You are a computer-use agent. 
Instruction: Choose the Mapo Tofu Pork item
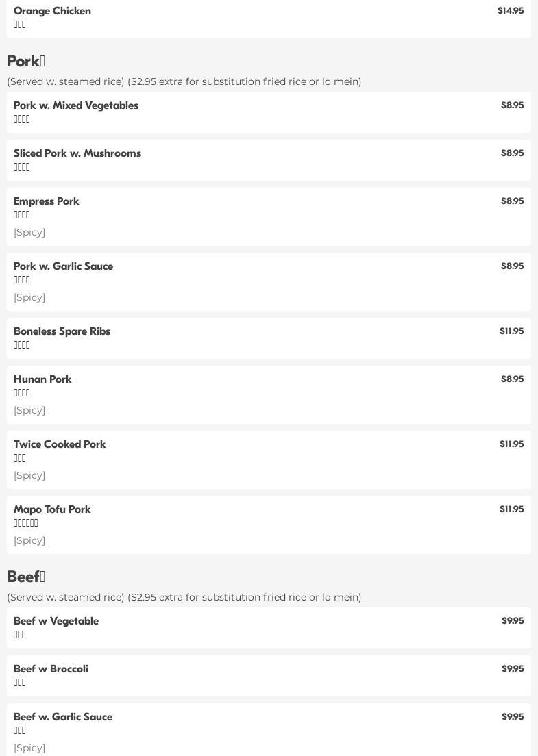tap(52, 509)
